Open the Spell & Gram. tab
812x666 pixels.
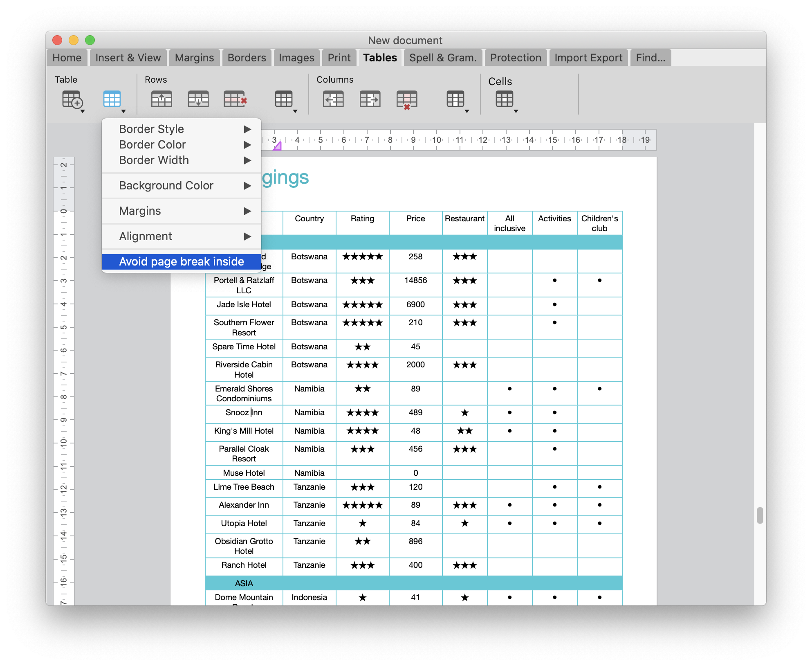point(443,58)
